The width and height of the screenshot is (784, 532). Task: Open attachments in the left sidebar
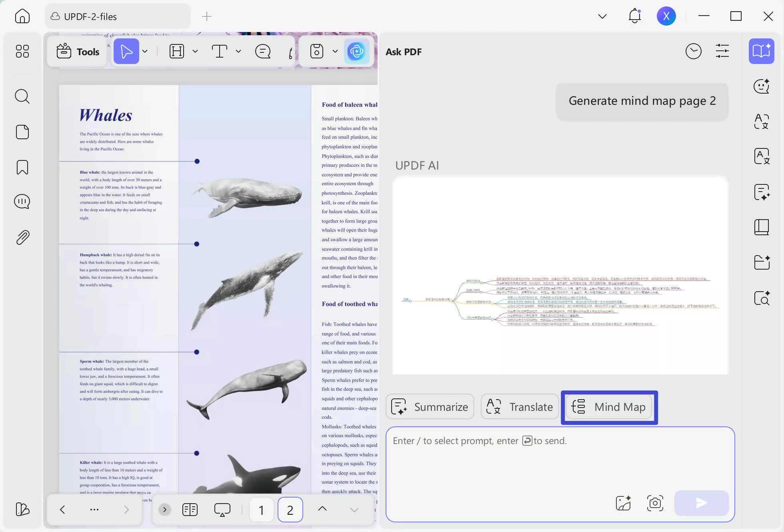click(22, 237)
